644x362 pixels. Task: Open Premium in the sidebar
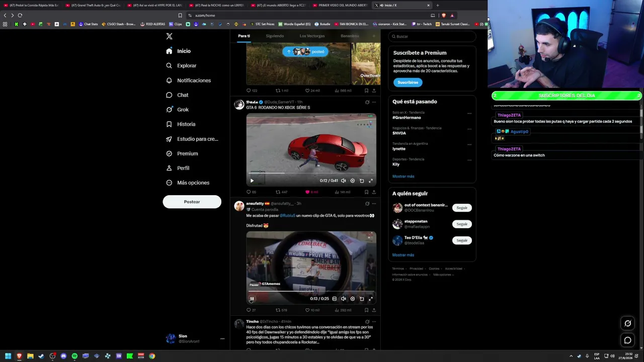(182, 153)
